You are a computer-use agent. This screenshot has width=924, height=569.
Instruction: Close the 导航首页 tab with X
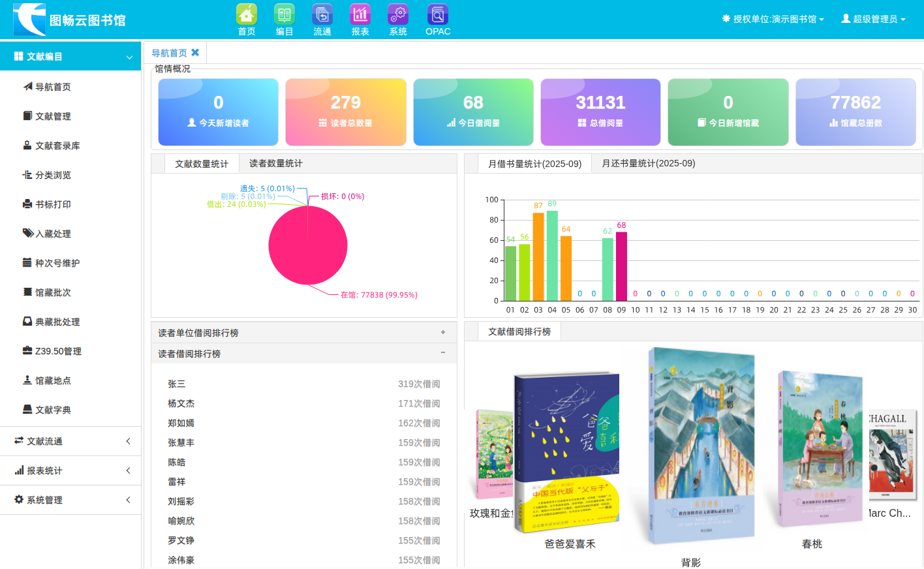point(195,53)
